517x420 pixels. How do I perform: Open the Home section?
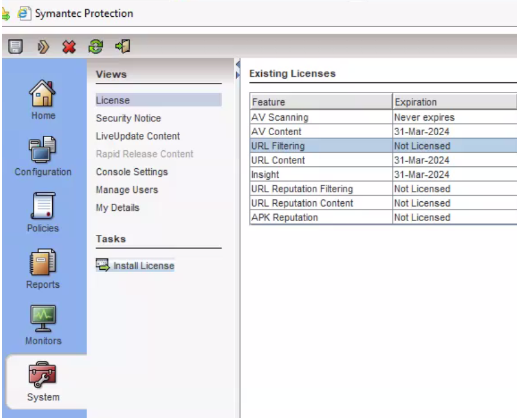click(43, 99)
